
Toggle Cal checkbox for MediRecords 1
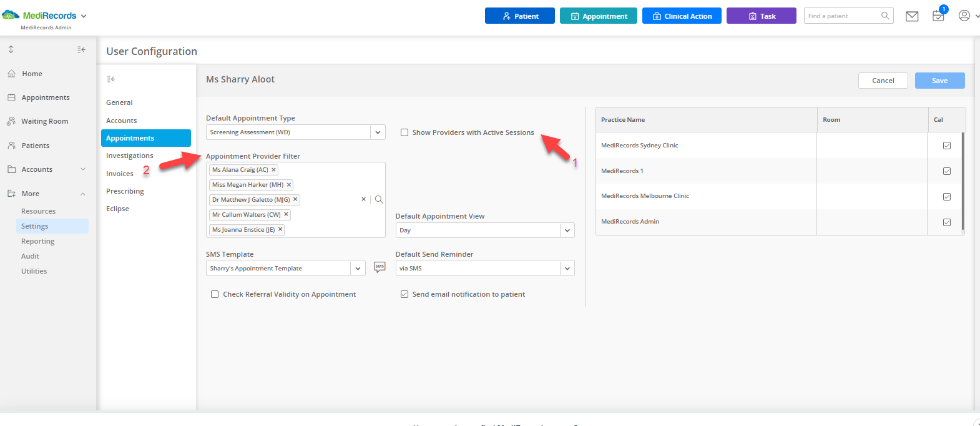[947, 171]
